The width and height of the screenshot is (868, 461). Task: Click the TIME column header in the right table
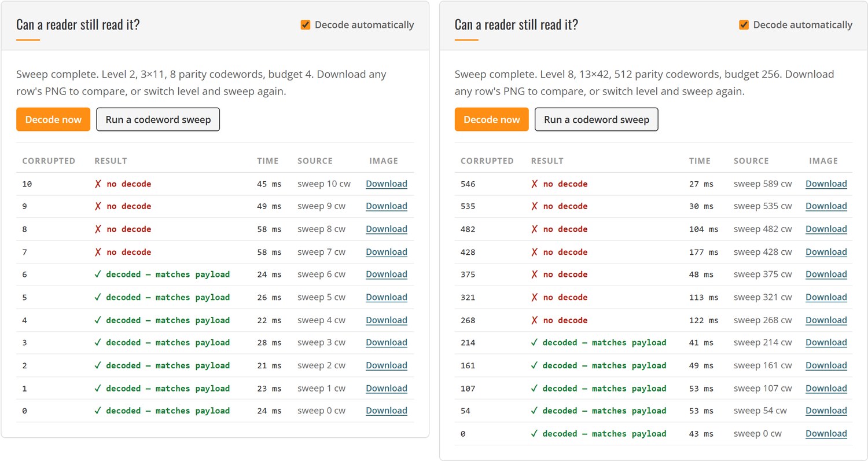click(700, 161)
